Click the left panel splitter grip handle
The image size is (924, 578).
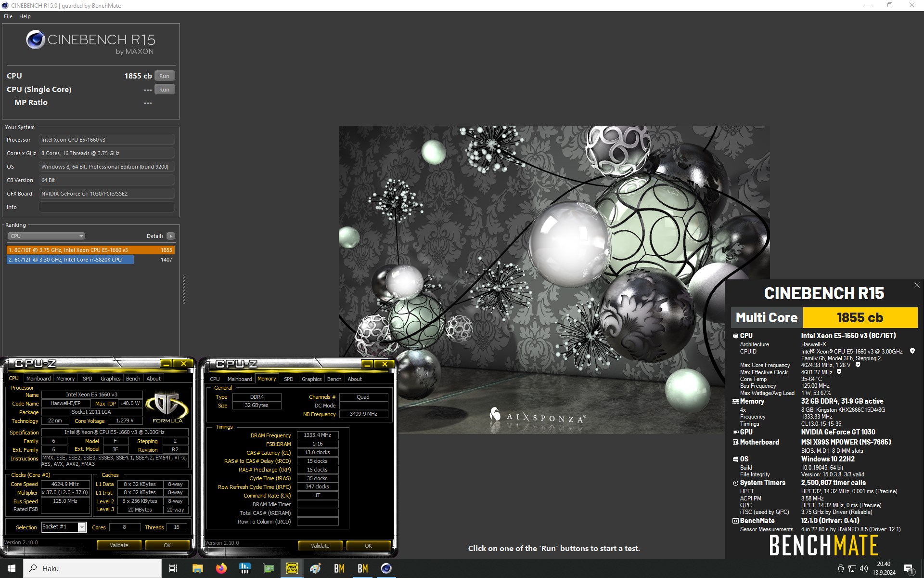(184, 289)
